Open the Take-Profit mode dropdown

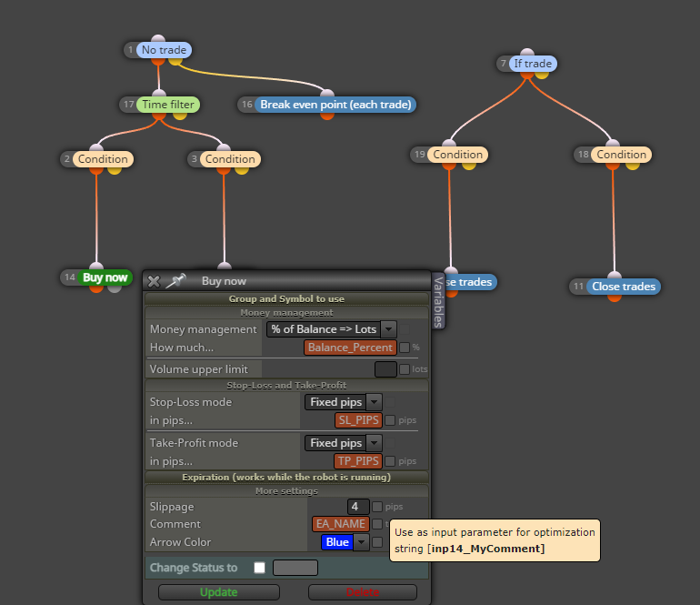point(344,443)
